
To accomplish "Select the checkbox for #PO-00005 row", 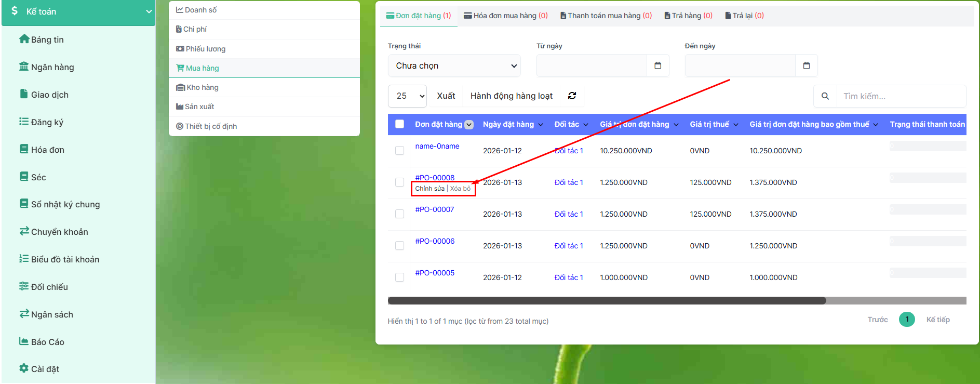I will tap(399, 277).
